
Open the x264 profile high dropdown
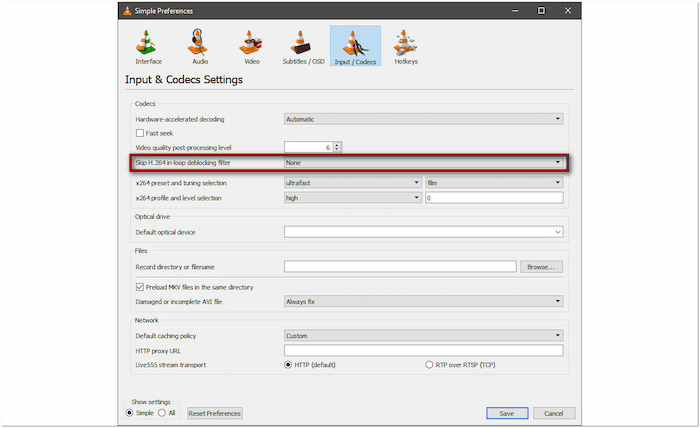pos(353,198)
